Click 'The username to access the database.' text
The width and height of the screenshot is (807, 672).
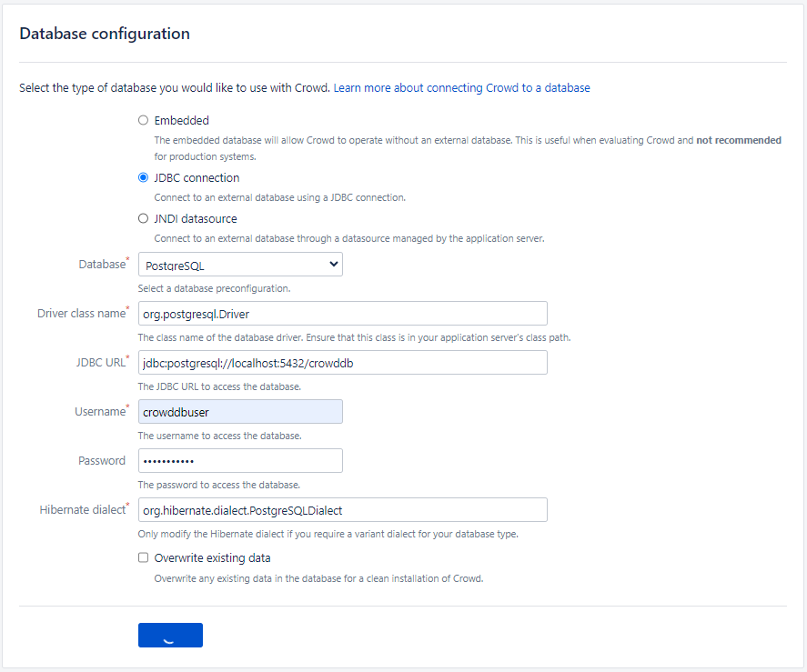[x=220, y=436]
